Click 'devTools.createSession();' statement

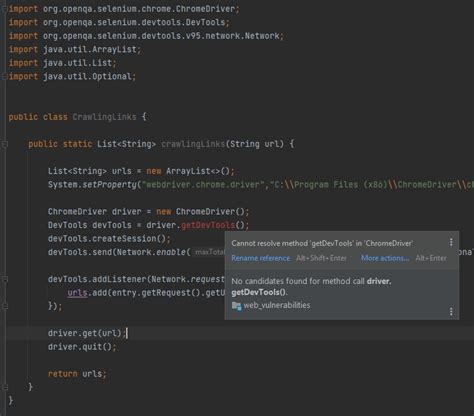[x=109, y=239]
